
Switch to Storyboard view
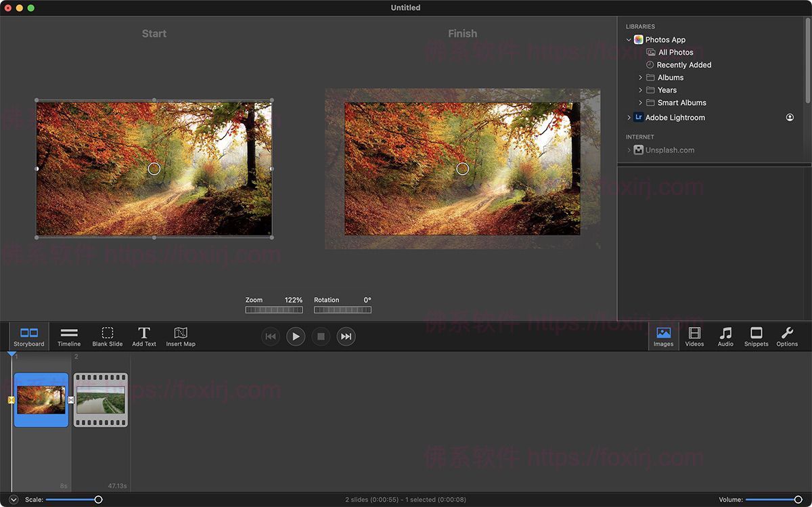[28, 336]
